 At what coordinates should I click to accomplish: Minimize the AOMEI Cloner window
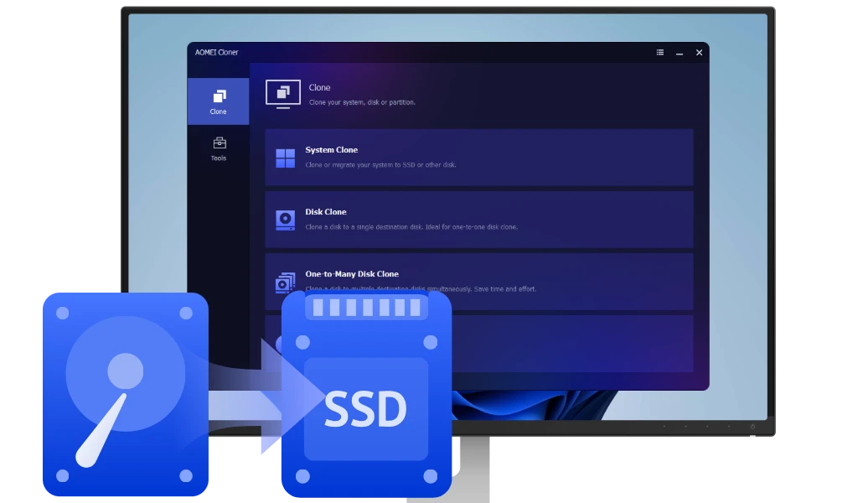coord(679,53)
